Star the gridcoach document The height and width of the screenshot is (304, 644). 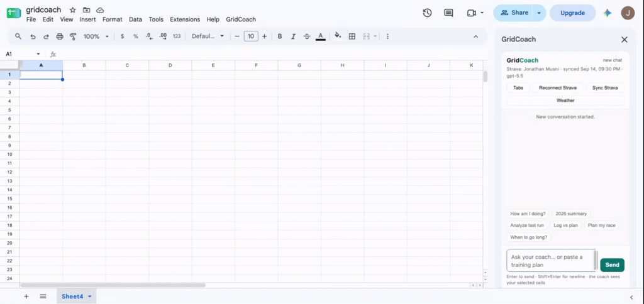pyautogui.click(x=73, y=10)
